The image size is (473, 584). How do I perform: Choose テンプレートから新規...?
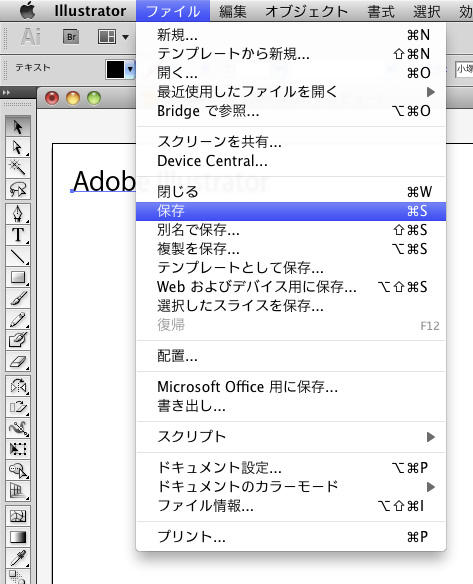291,54
